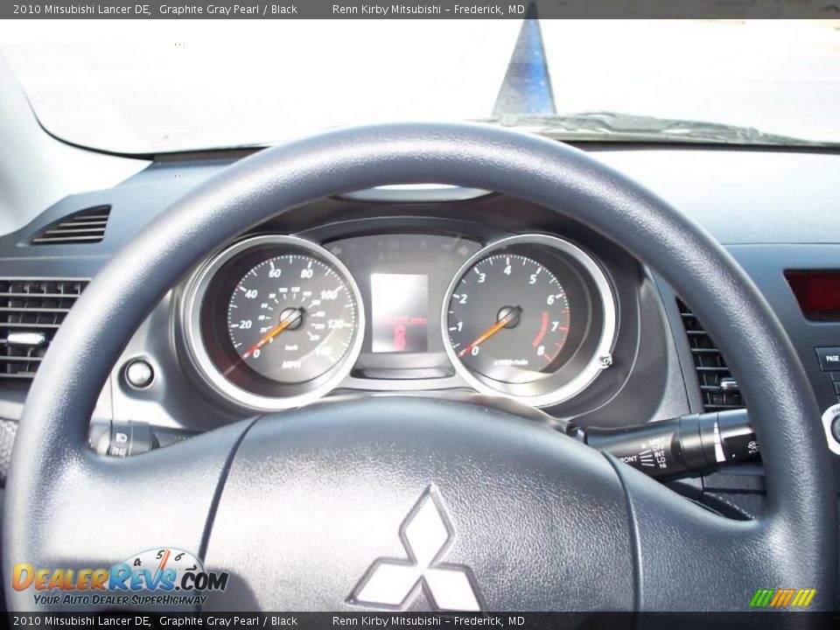Click the red display panel on right dash
This screenshot has height=630, width=840.
813,294
